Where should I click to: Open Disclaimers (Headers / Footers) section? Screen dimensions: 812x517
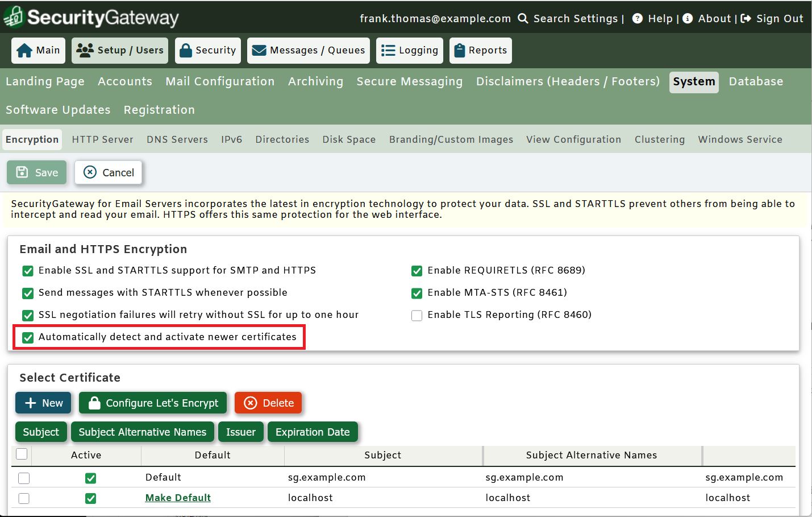[x=568, y=82]
